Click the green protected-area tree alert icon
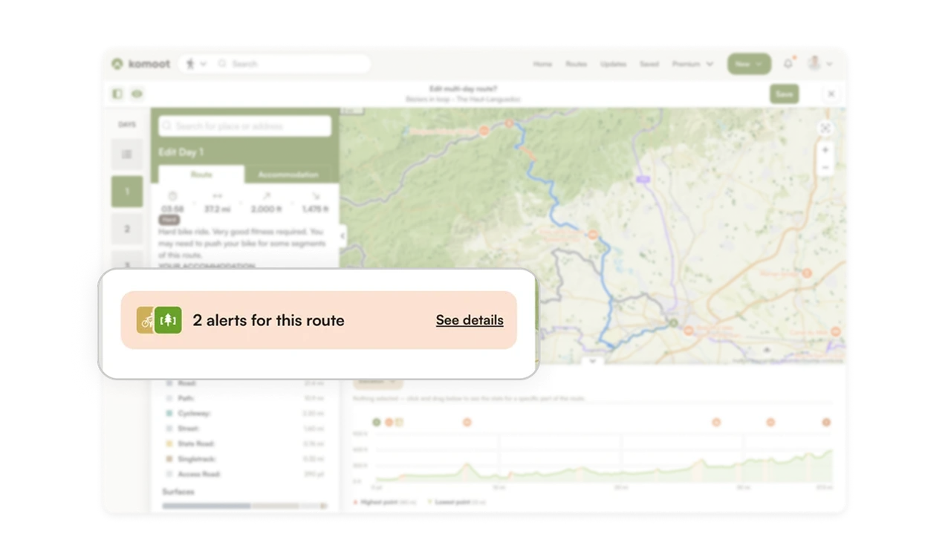951x560 pixels. (169, 320)
